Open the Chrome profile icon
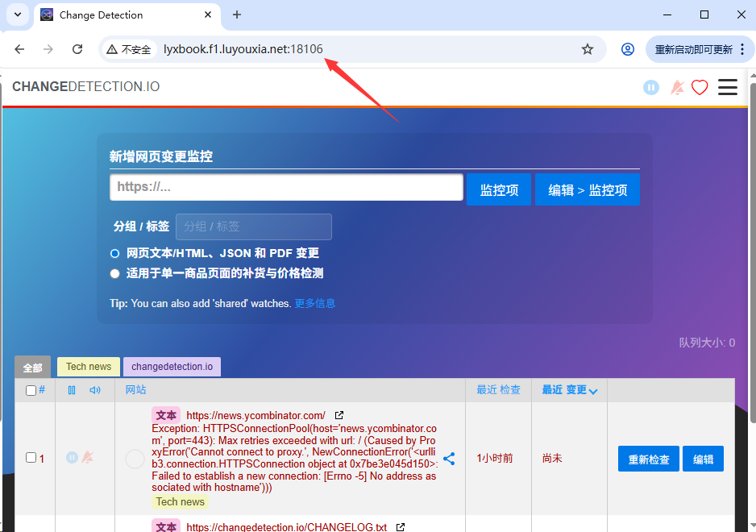The width and height of the screenshot is (756, 532). pos(628,49)
